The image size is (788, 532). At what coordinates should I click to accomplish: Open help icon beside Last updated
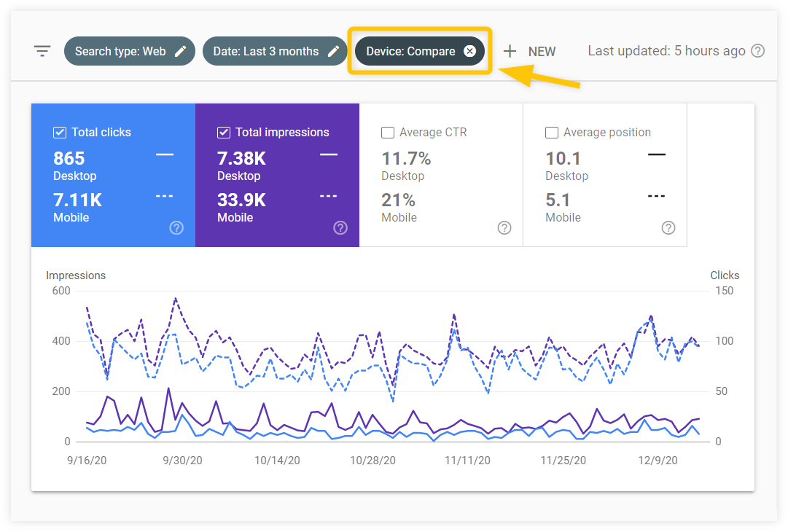click(758, 51)
